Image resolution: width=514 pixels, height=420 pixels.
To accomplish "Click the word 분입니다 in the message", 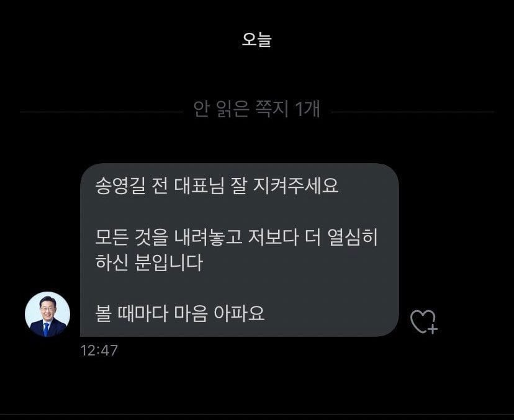I will pyautogui.click(x=169, y=262).
